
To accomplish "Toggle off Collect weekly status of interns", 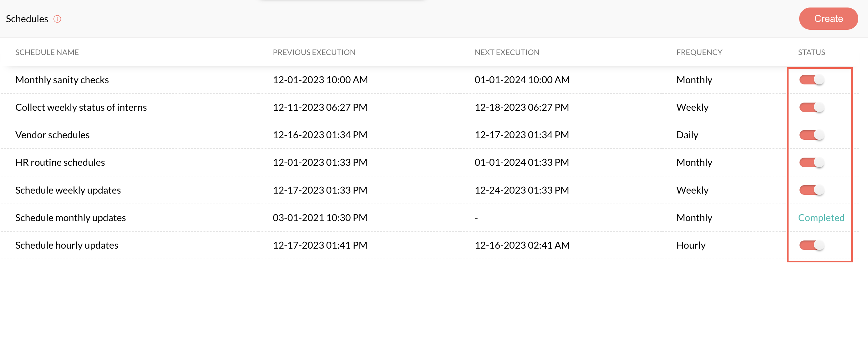I will pyautogui.click(x=811, y=108).
